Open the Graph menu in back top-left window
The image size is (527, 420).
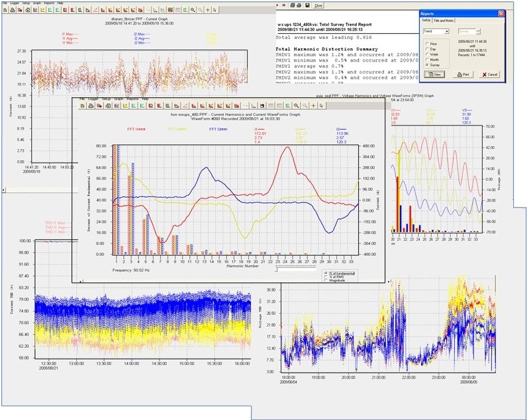click(37, 3)
